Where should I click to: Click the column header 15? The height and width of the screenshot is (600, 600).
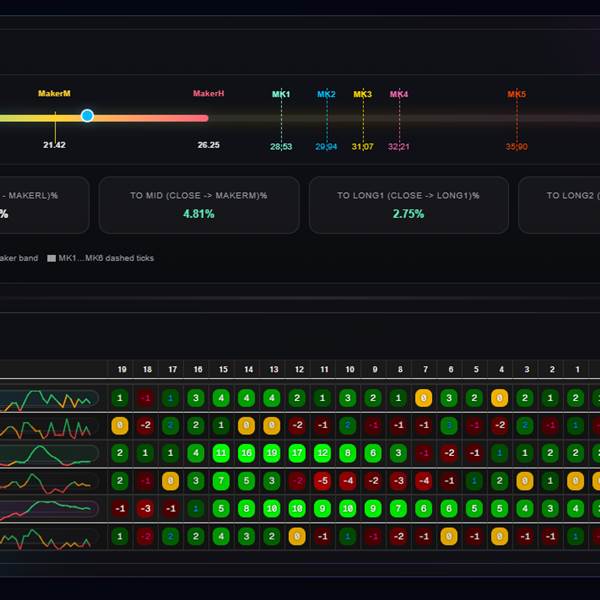[223, 369]
